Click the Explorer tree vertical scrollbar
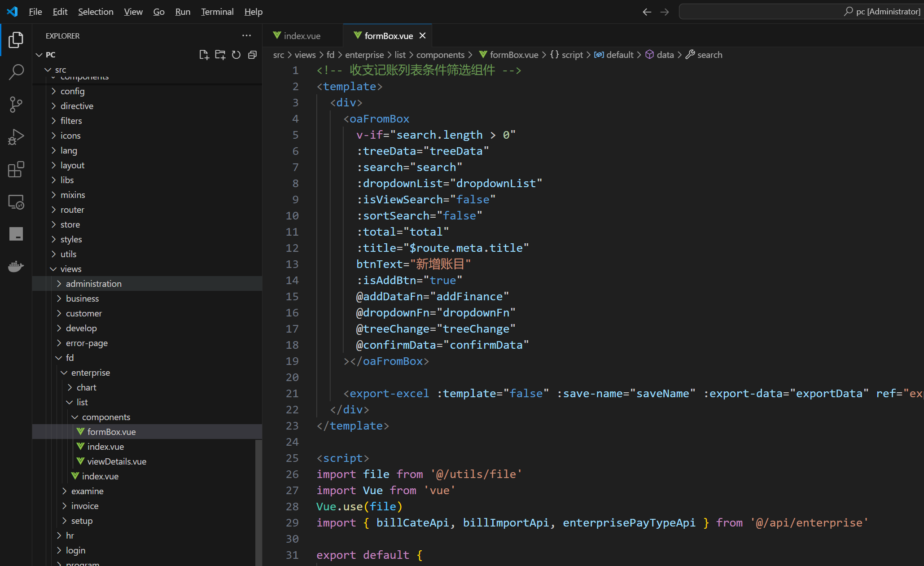924x566 pixels. (x=258, y=503)
